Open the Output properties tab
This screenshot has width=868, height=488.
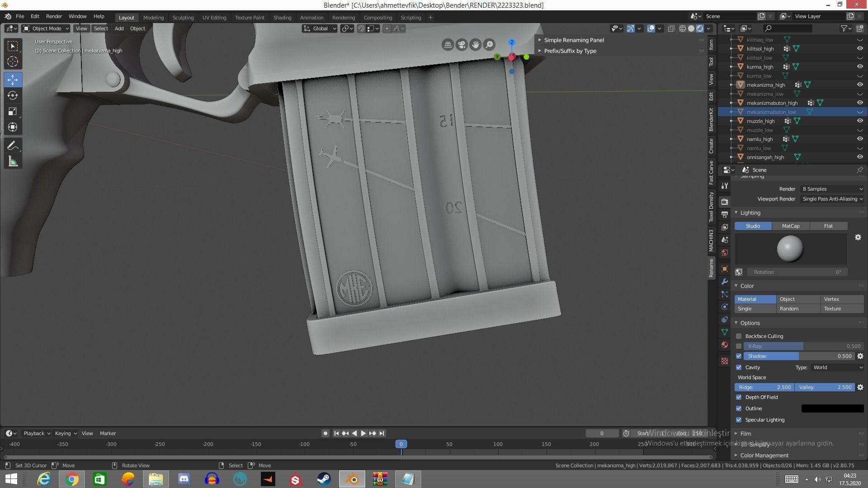click(725, 214)
